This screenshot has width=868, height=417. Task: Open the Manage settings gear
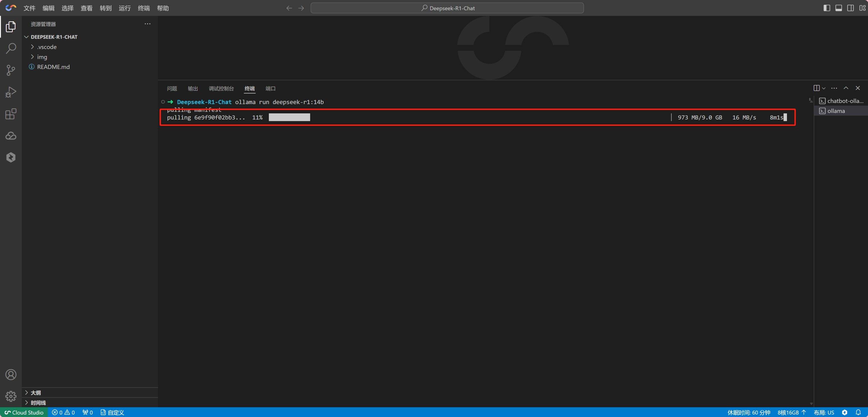coord(11,396)
